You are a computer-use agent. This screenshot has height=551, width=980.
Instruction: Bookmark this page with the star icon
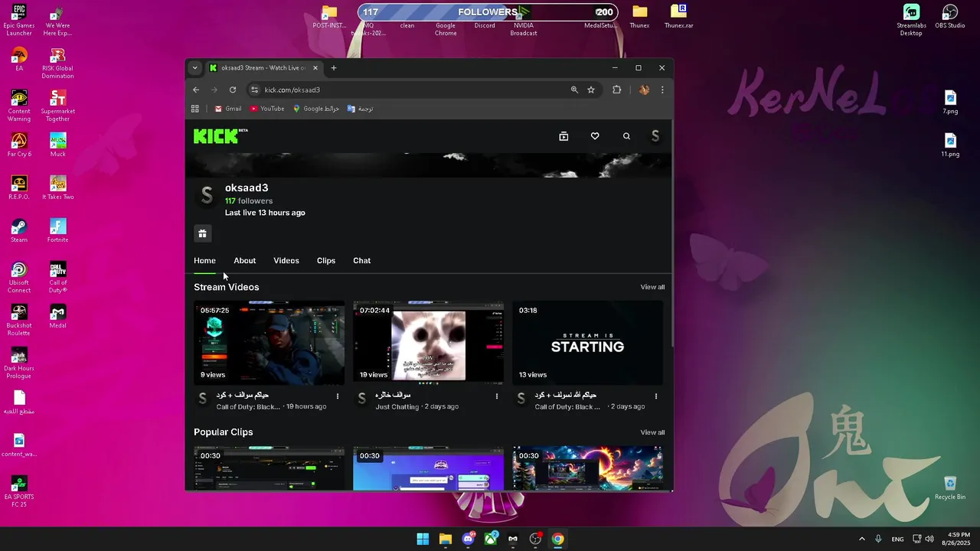(x=591, y=90)
